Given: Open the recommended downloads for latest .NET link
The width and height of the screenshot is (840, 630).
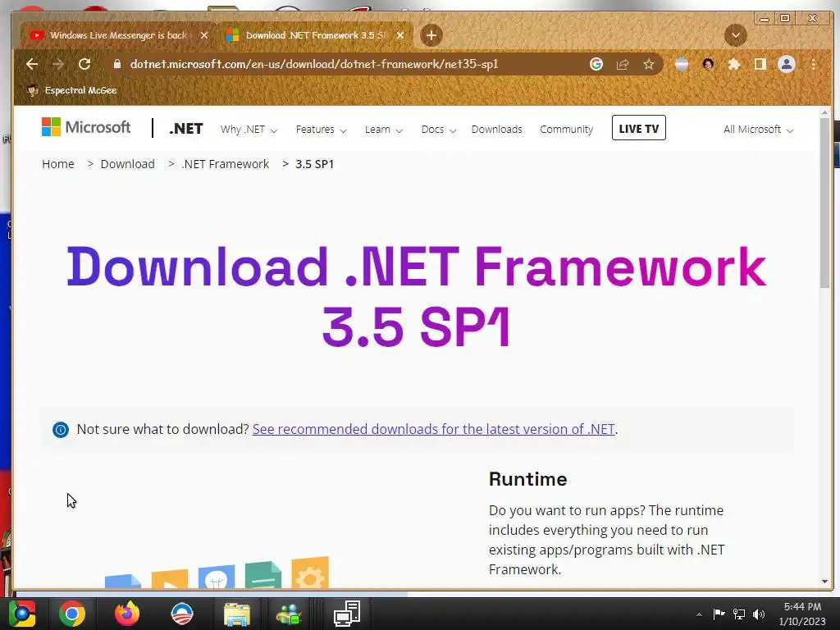Looking at the screenshot, I should click(x=433, y=429).
